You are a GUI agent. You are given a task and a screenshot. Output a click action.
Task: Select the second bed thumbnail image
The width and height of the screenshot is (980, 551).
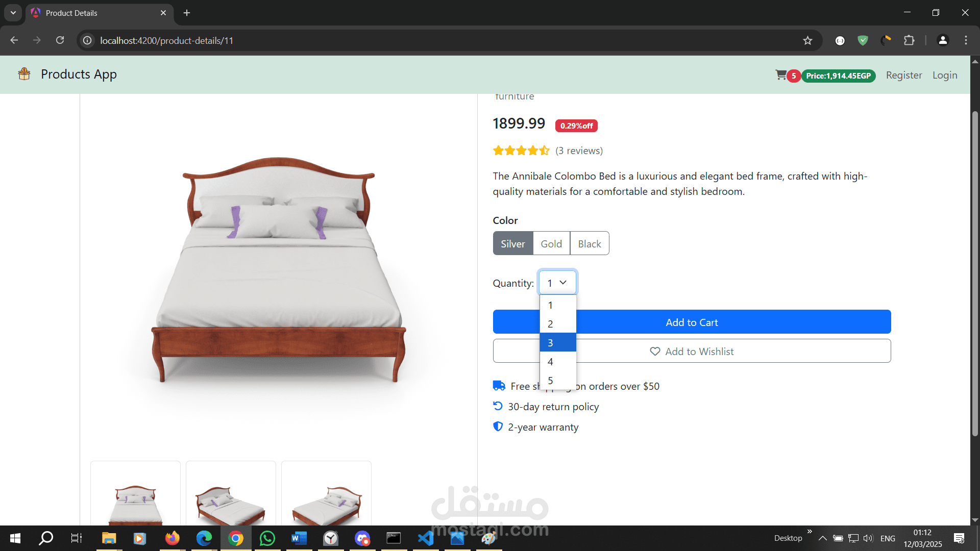click(231, 497)
